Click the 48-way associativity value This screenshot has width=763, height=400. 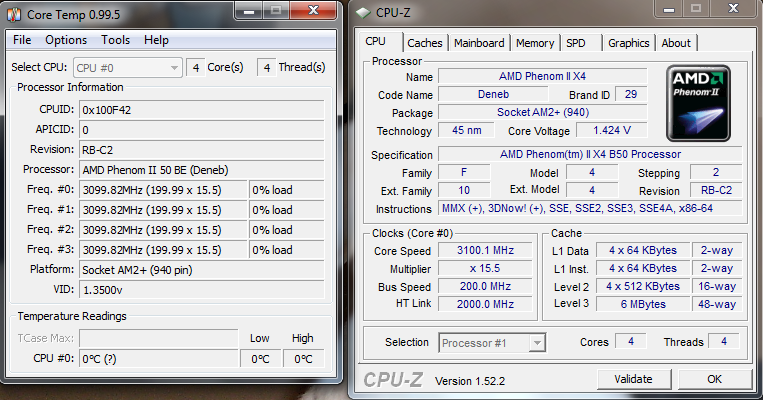[x=717, y=304]
